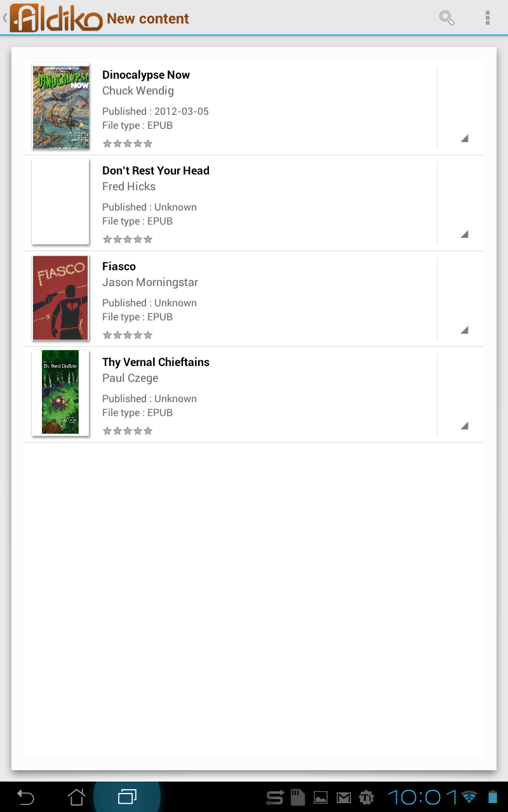This screenshot has width=508, height=812.
Task: Open the recent apps switcher
Action: pyautogui.click(x=127, y=796)
